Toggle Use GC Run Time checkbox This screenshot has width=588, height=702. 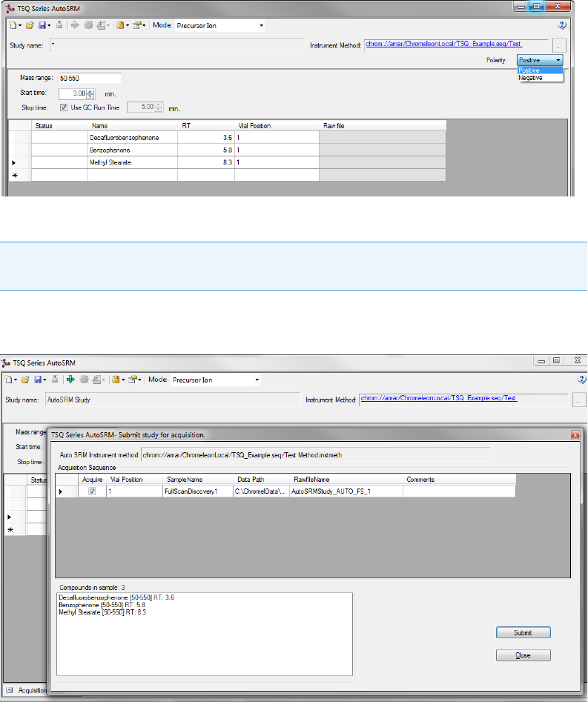point(64,107)
